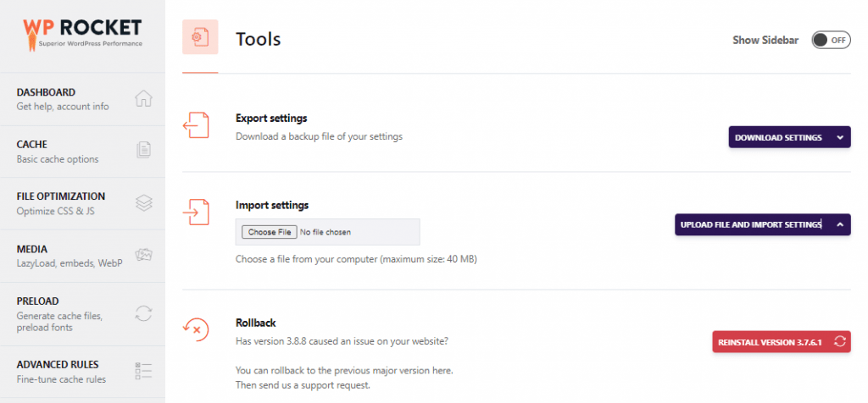Screen dimensions: 868x403
Task: Click the Dashboard home icon
Action: pyautogui.click(x=143, y=98)
